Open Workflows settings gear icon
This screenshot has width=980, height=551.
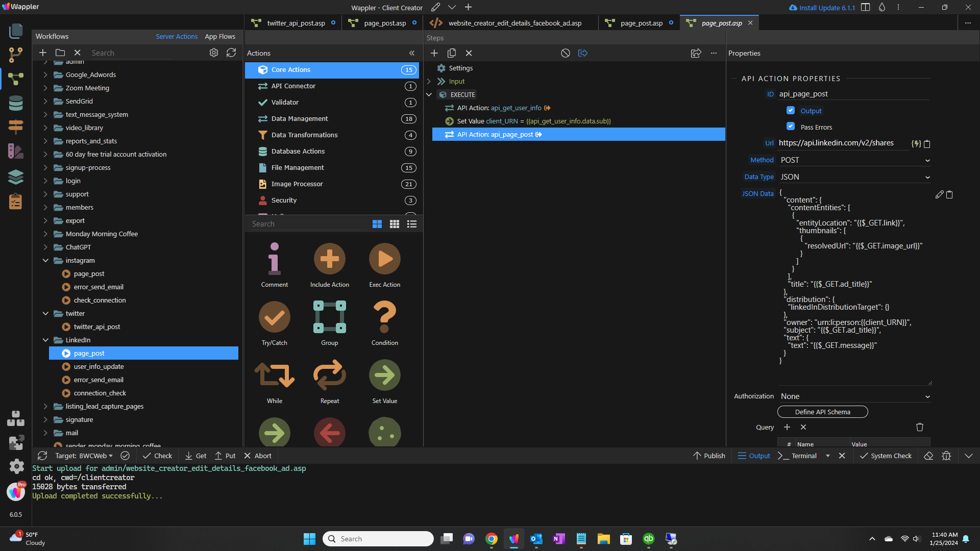[x=214, y=53]
